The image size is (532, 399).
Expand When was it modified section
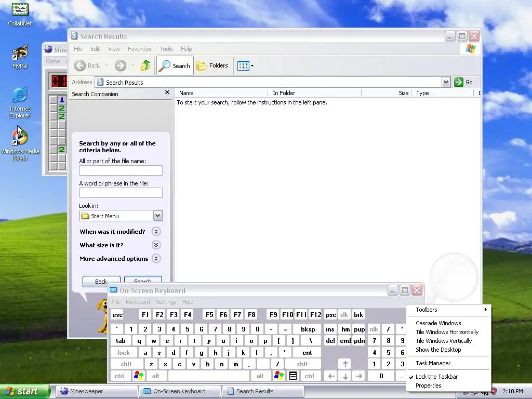(x=156, y=231)
